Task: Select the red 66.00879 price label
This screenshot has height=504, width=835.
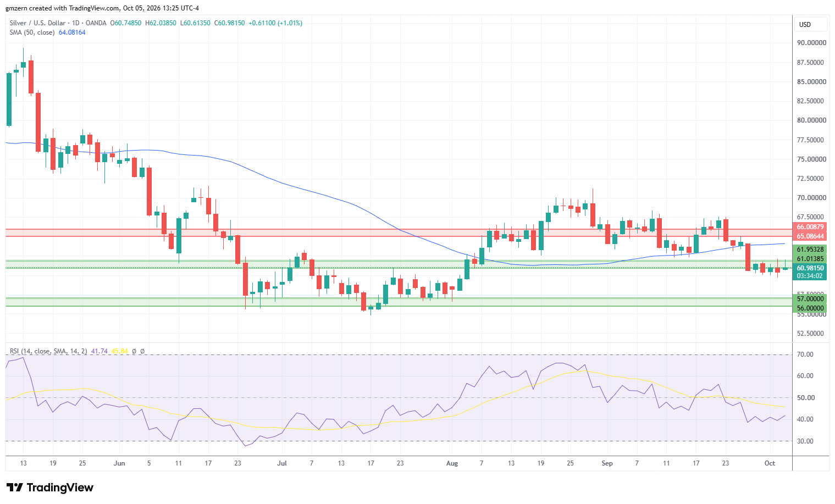Action: point(810,227)
